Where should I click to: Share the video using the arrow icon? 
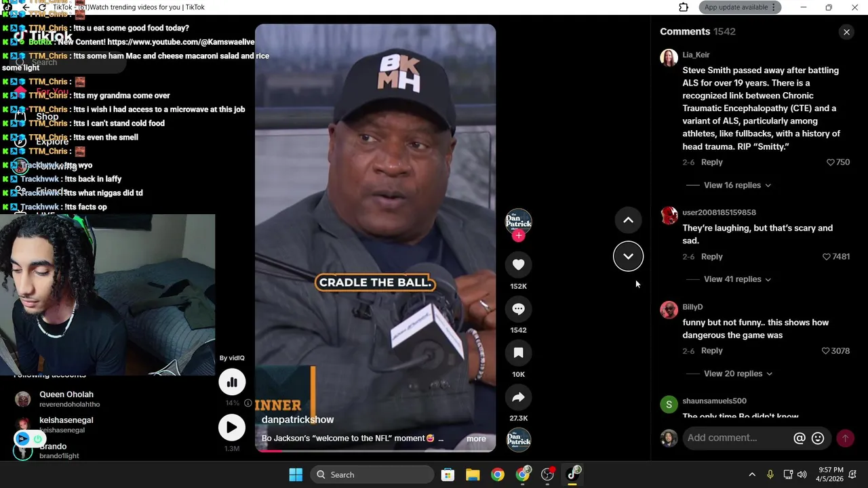click(518, 397)
